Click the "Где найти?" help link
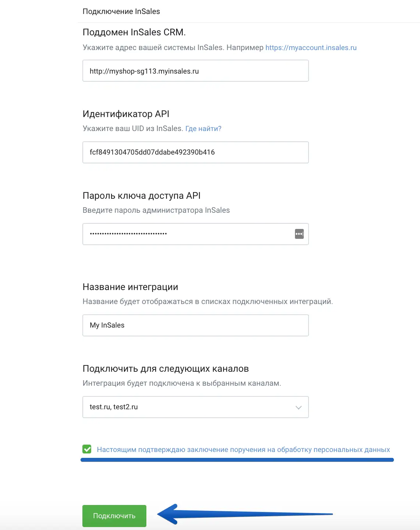Screen dimensions: 420x530 (203, 128)
